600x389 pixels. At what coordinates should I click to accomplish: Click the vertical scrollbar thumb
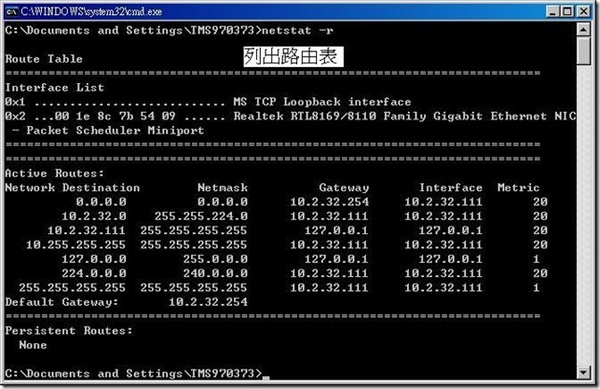pyautogui.click(x=583, y=51)
